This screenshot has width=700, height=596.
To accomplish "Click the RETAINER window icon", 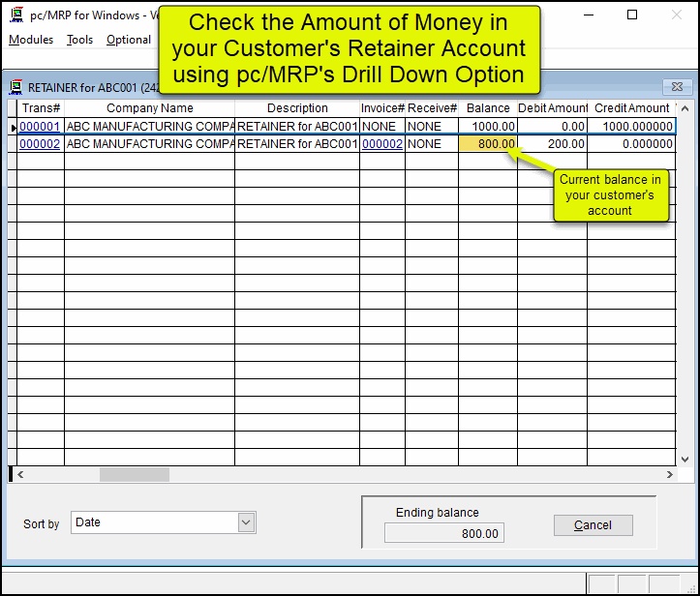I will click(16, 87).
